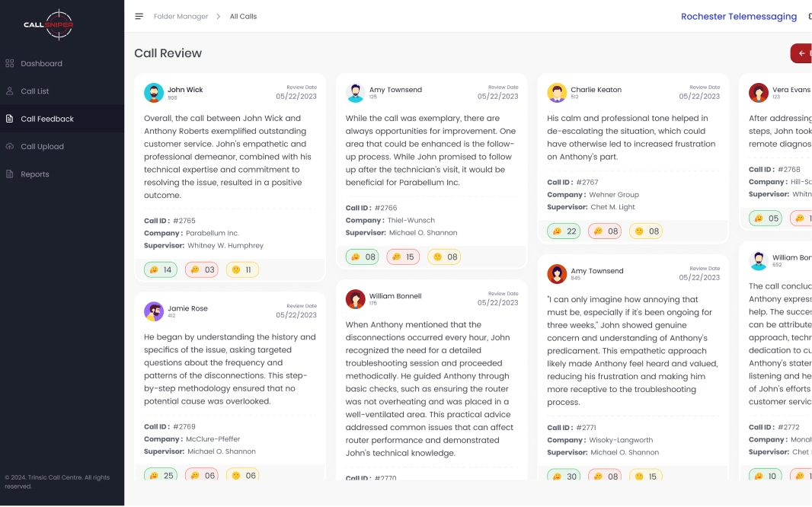Click the Dashboard grid icon in sidebar
Viewport: 812px width, 507px height.
coord(10,64)
